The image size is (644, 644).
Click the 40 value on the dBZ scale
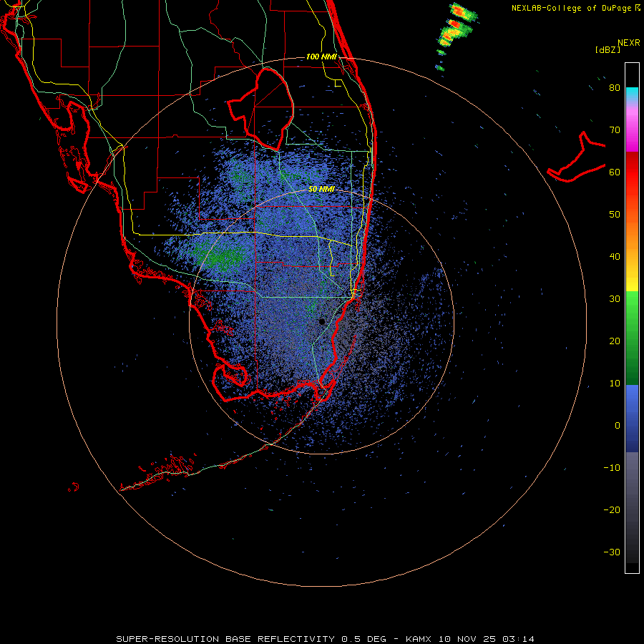click(615, 257)
